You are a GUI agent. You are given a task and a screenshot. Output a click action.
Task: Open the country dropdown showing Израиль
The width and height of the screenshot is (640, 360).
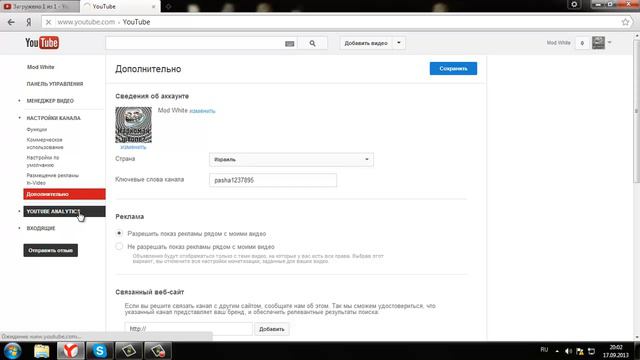[291, 160]
